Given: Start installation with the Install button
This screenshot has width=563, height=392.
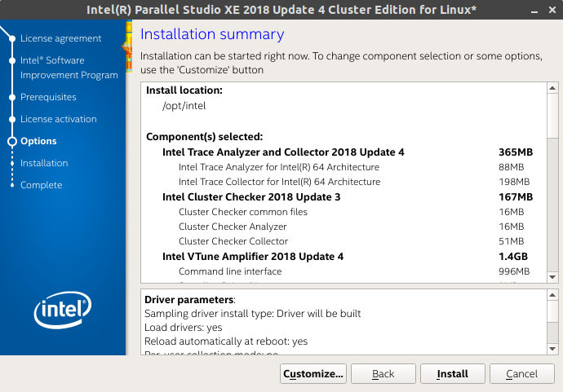Looking at the screenshot, I should point(452,374).
